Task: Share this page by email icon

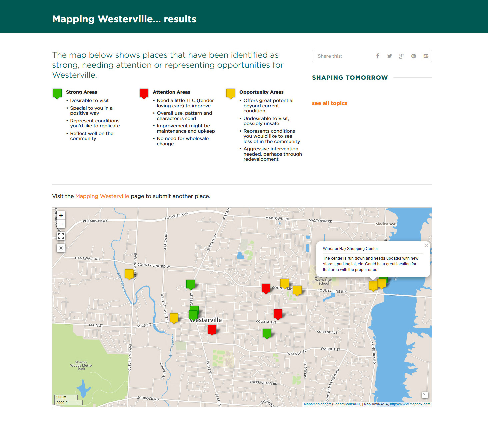Action: coord(426,56)
